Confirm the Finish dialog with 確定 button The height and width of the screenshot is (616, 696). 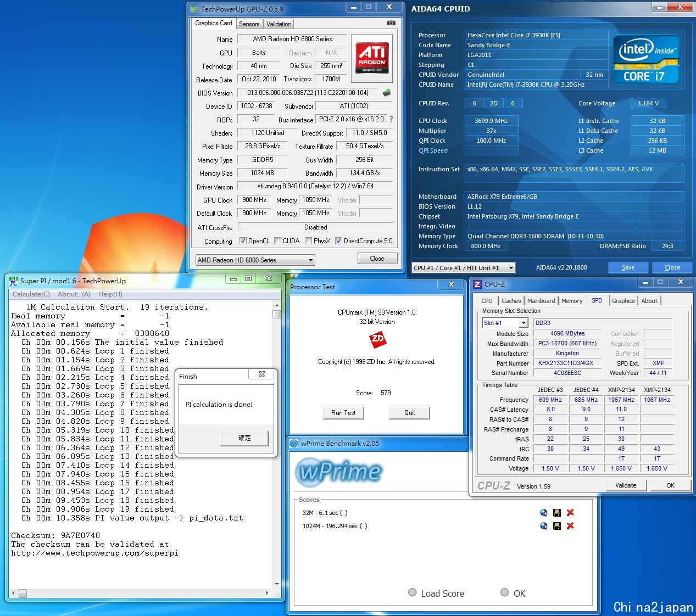click(244, 438)
